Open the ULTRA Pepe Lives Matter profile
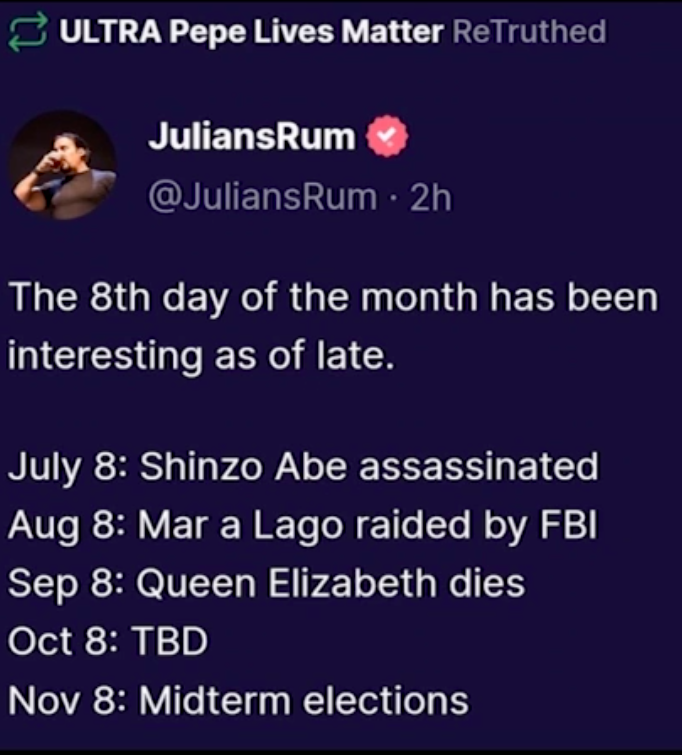Image resolution: width=682 pixels, height=755 pixels. coord(251,32)
